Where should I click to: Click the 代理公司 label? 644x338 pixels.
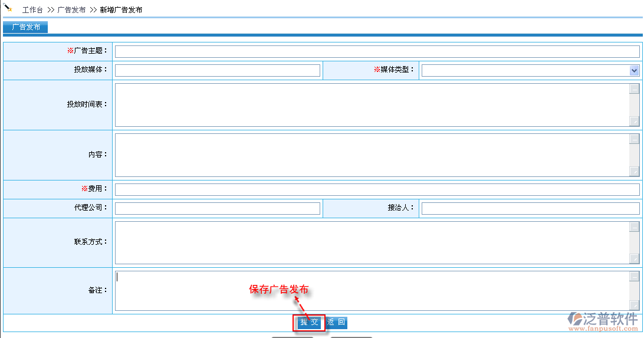tap(91, 208)
